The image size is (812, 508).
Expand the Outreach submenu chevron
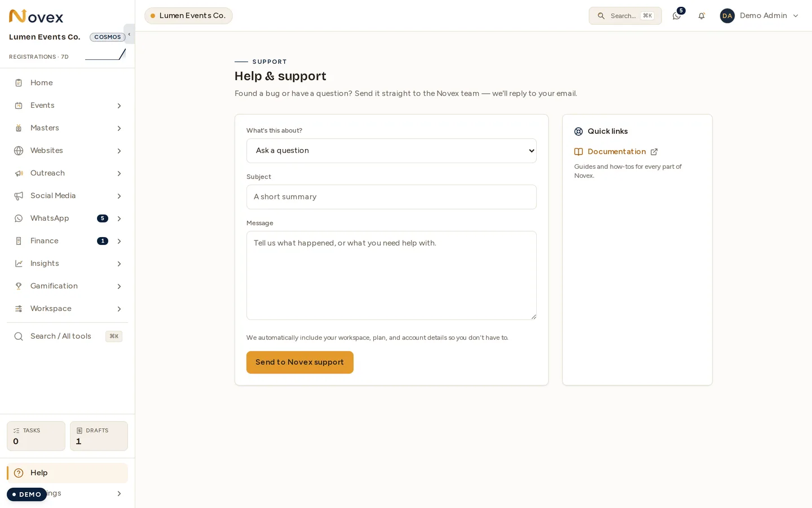[x=119, y=173]
